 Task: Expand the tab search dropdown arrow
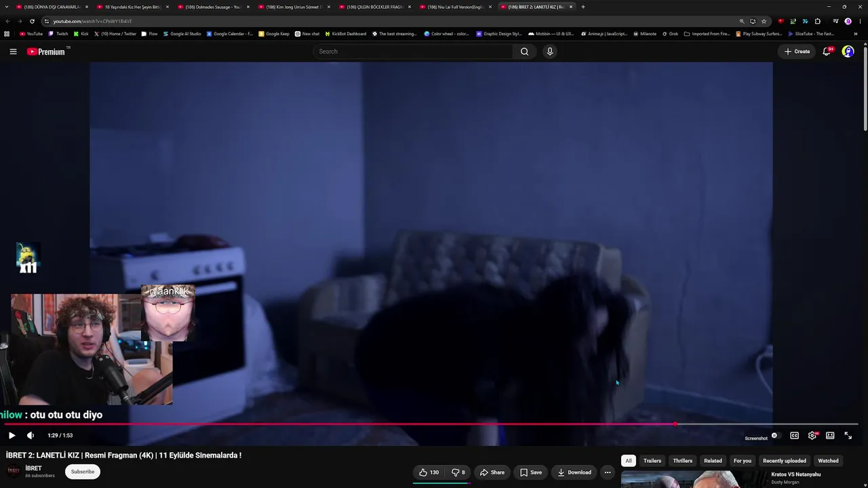(x=7, y=7)
